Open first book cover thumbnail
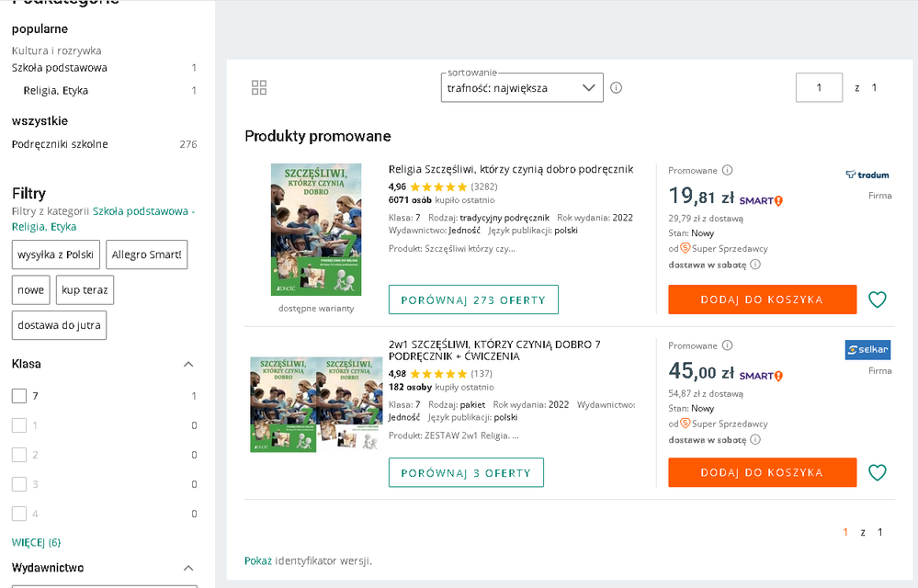The height and width of the screenshot is (588, 918). point(316,230)
